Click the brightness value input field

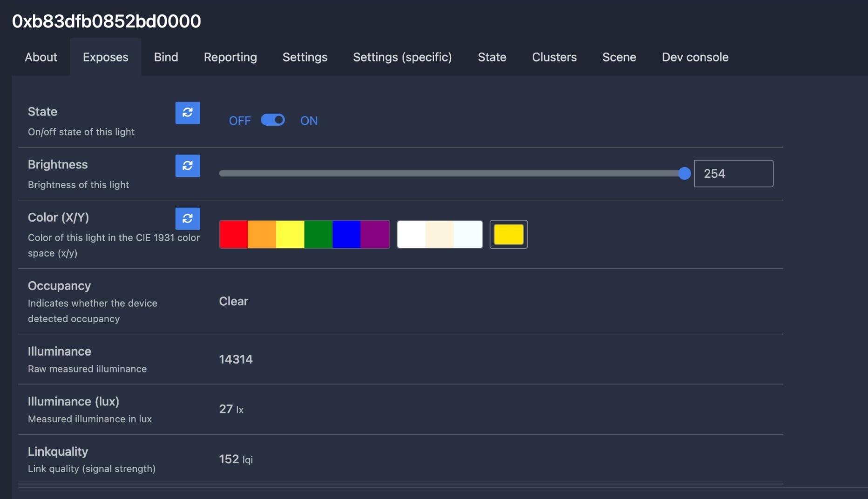pos(733,174)
